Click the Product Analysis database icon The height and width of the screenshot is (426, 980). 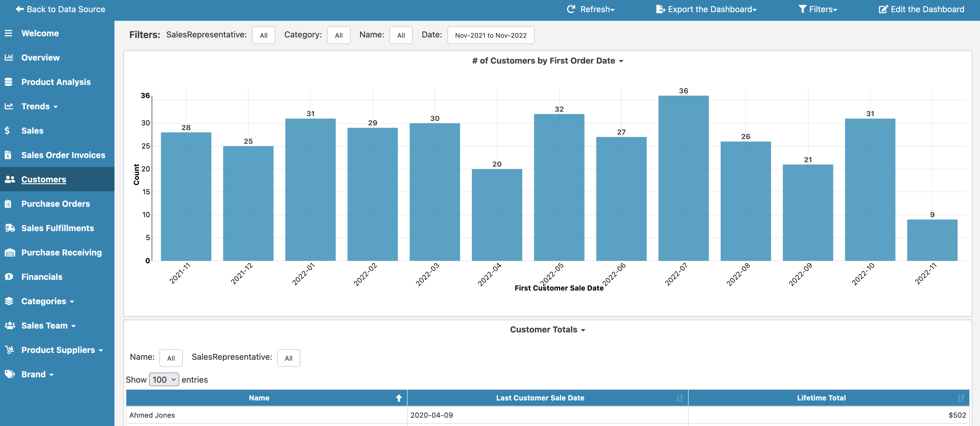point(9,82)
